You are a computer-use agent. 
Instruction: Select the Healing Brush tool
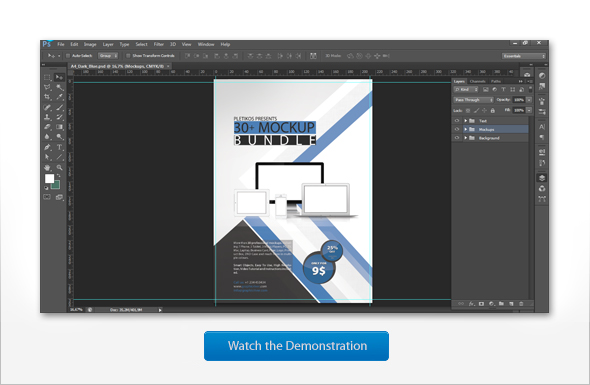[47, 108]
